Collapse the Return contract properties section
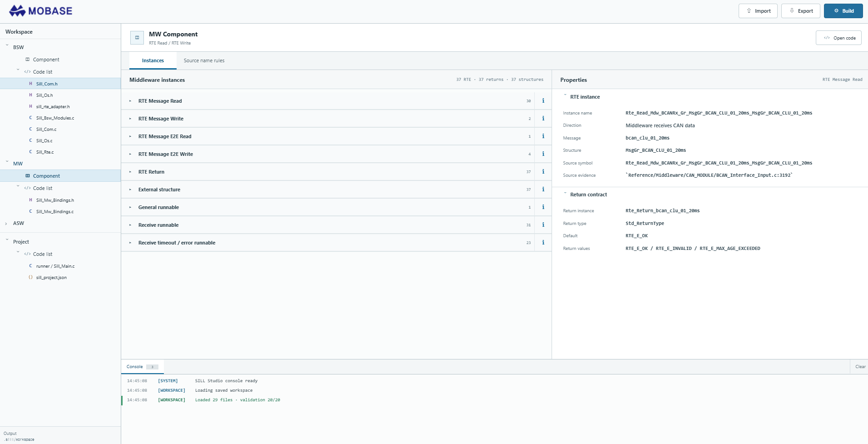The image size is (868, 444). pos(565,194)
